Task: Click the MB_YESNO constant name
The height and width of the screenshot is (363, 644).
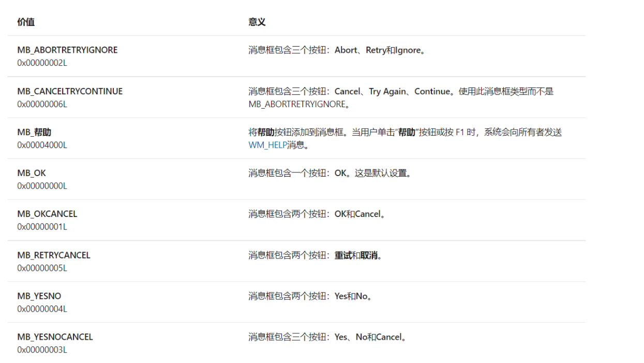Action: [39, 296]
